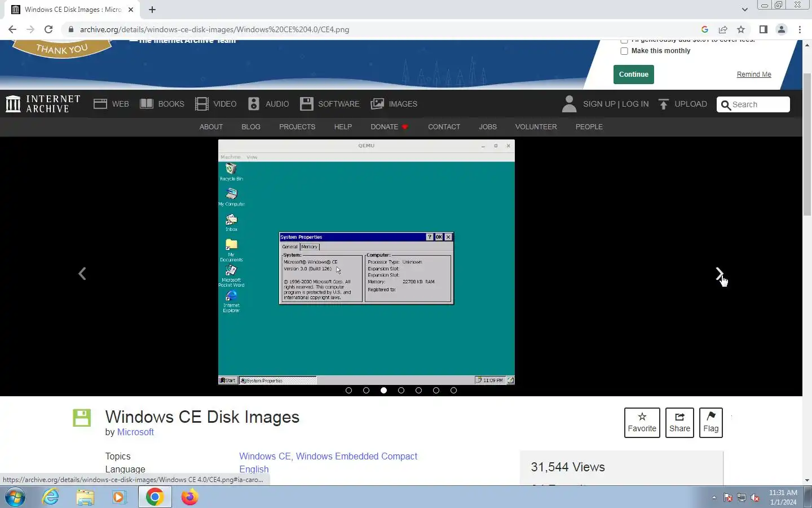
Task: Open the HELP menu item
Action: 343,127
